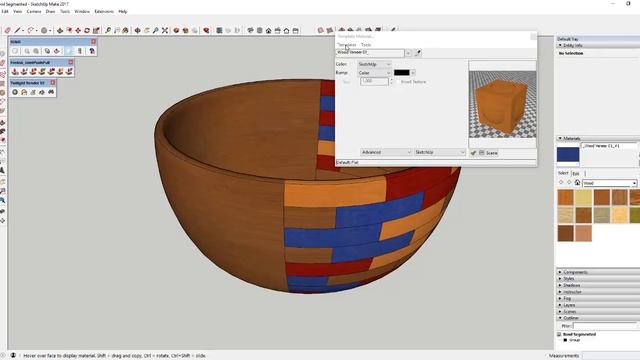Select Bowl Segmented in the Outliner
The image size is (640, 360).
pos(580,334)
